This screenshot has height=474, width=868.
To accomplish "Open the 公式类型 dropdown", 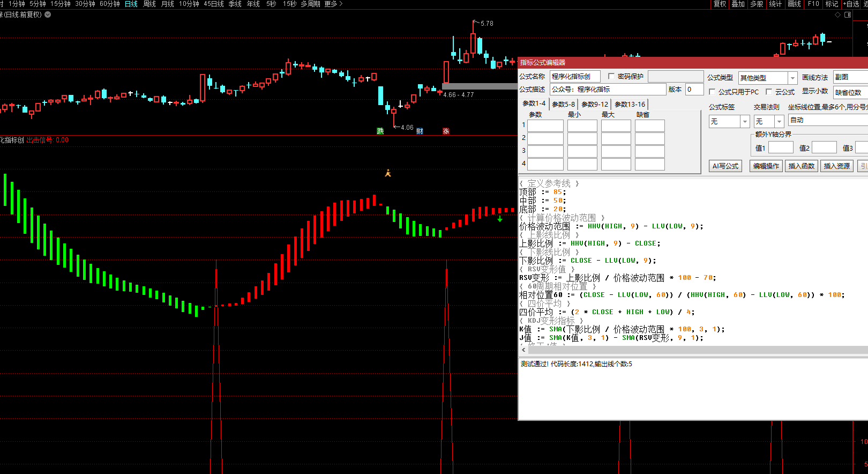I will (792, 78).
